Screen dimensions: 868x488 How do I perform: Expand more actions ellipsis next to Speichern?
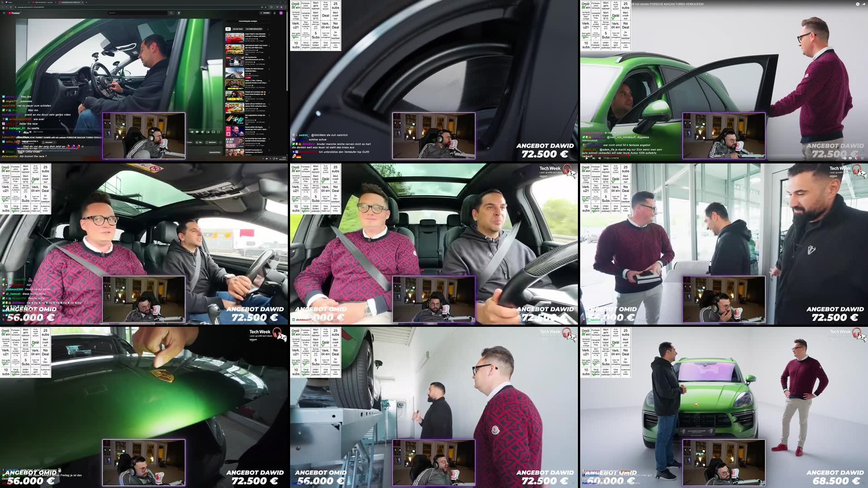click(221, 143)
